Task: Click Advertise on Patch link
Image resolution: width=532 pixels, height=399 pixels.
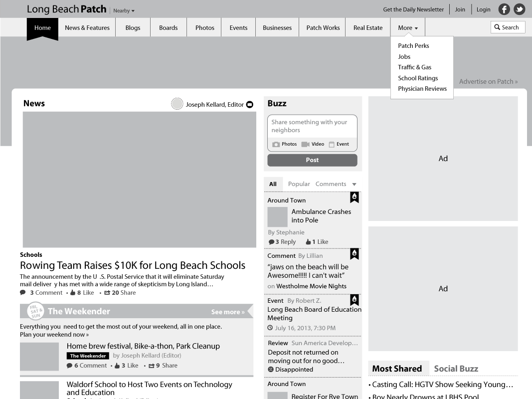Action: point(488,81)
